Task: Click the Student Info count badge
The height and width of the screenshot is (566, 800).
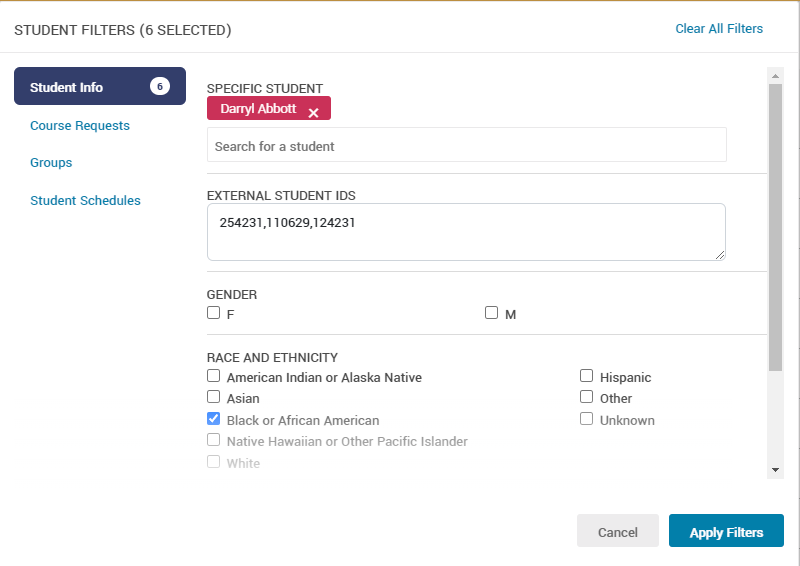Action: point(159,87)
